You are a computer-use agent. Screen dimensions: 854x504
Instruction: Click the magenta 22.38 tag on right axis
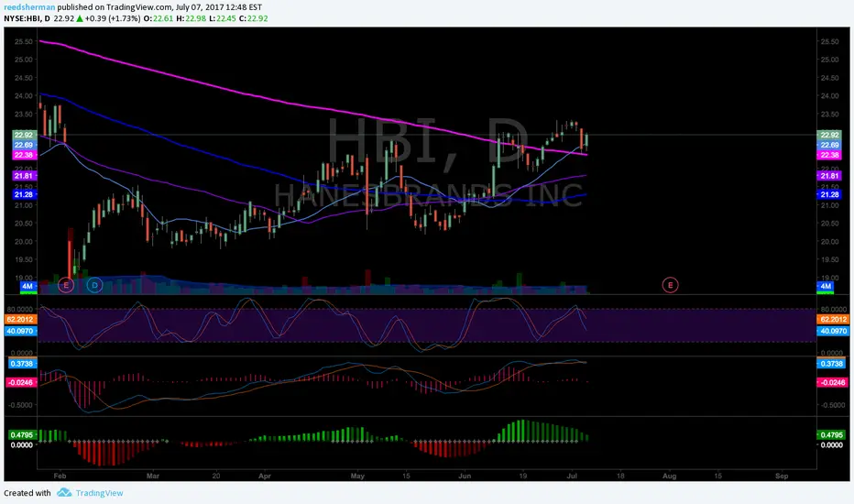coord(829,155)
